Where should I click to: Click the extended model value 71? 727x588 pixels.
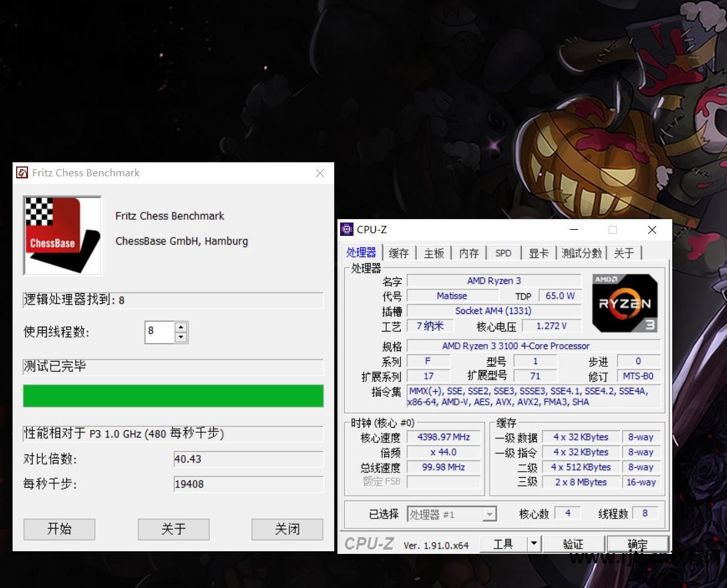[x=535, y=376]
